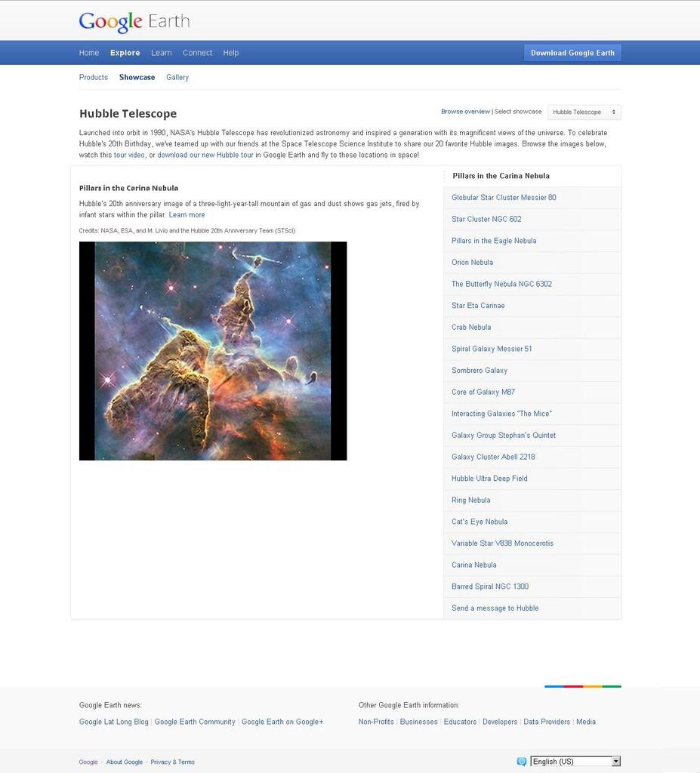
Task: Open the Media footer link
Action: click(586, 722)
